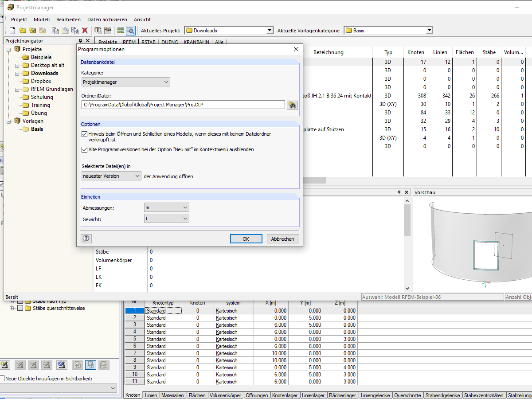This screenshot has height=399, width=532.
Task: Switch to the KRANBAHN tab
Action: [x=196, y=42]
